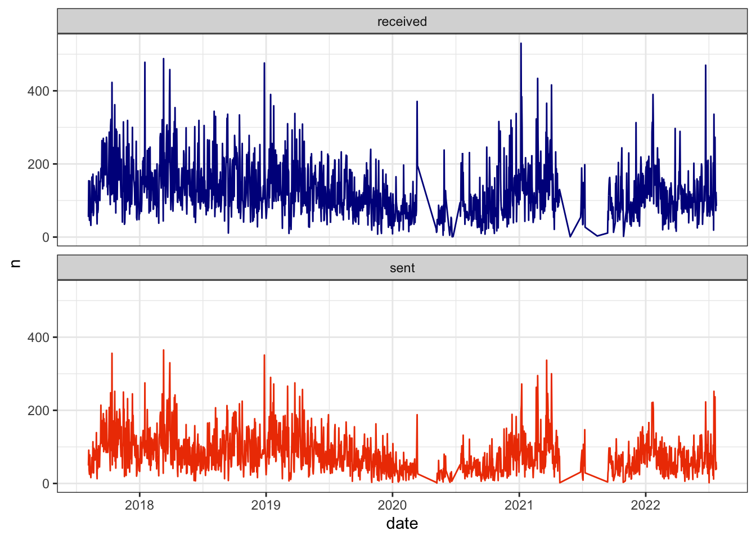Viewport: 756px width, 540px height.
Task: Click the 'received' facet strip title
Action: [402, 21]
